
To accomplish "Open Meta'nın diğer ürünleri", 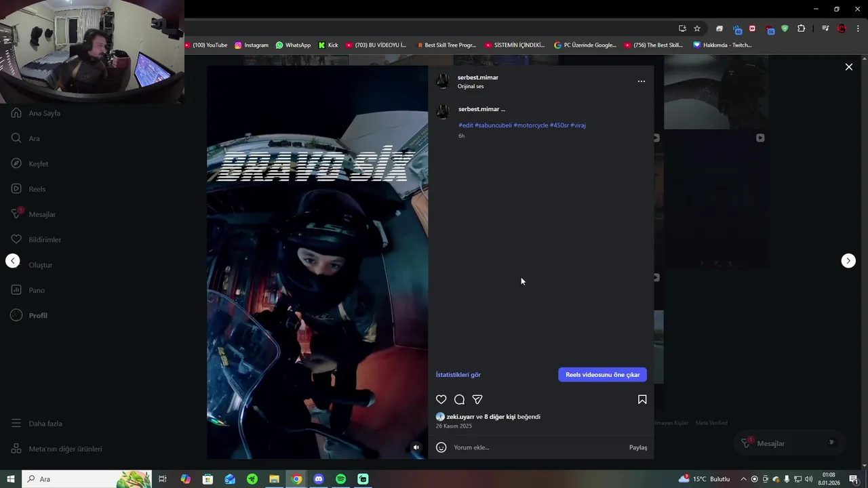I will coord(56,449).
